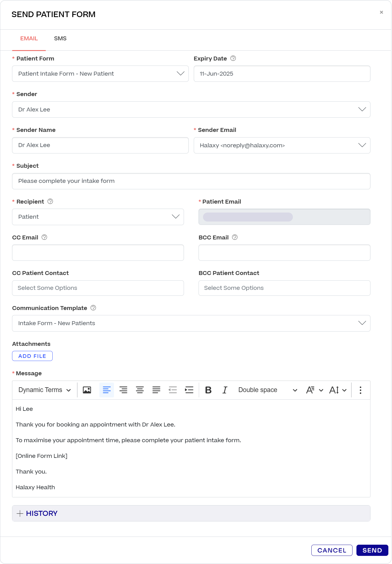
Task: Toggle italic formatting
Action: [225, 390]
